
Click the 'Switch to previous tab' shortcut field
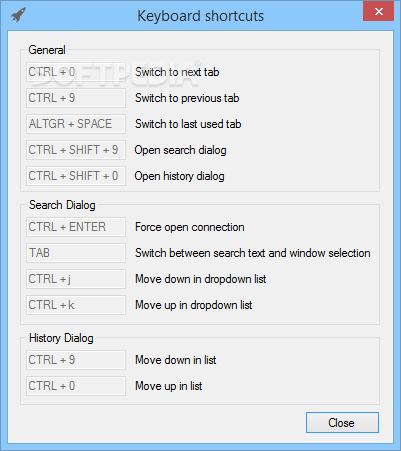coord(76,98)
